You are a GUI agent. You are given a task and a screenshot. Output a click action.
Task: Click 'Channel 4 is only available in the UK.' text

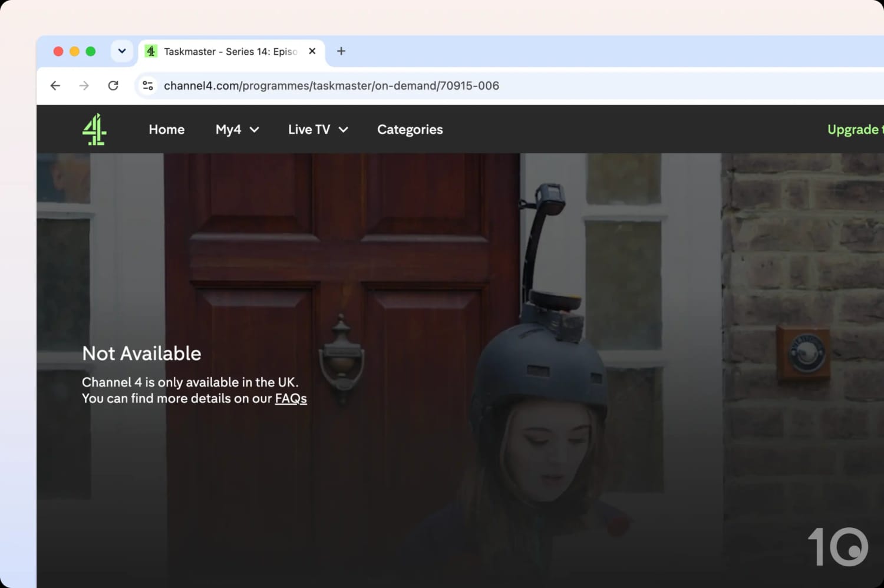[x=190, y=382]
